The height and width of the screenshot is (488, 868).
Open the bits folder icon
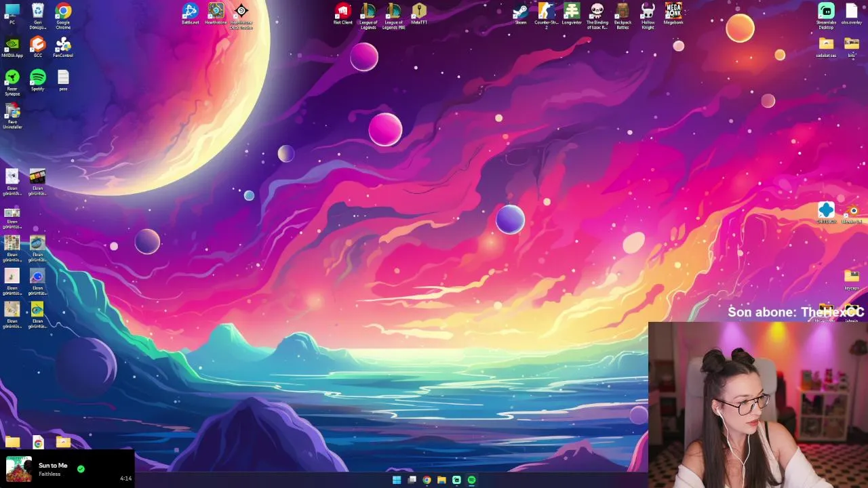pyautogui.click(x=852, y=47)
